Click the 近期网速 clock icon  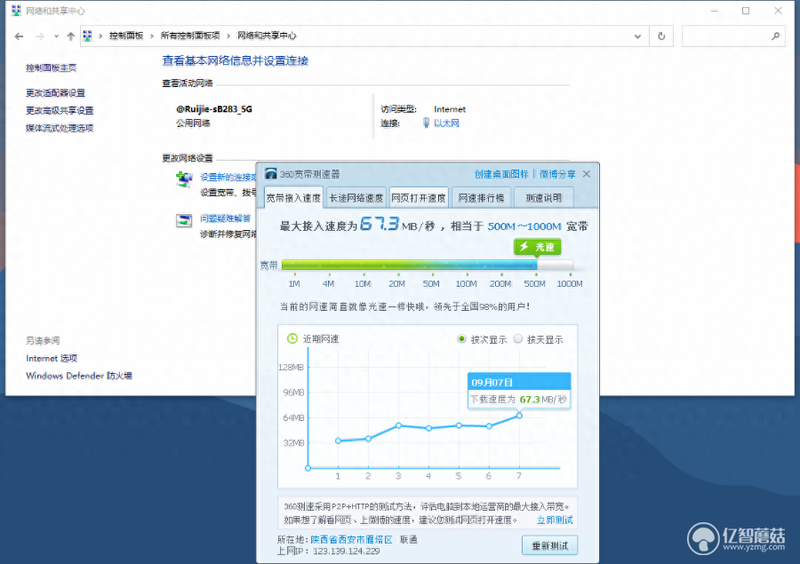click(292, 338)
